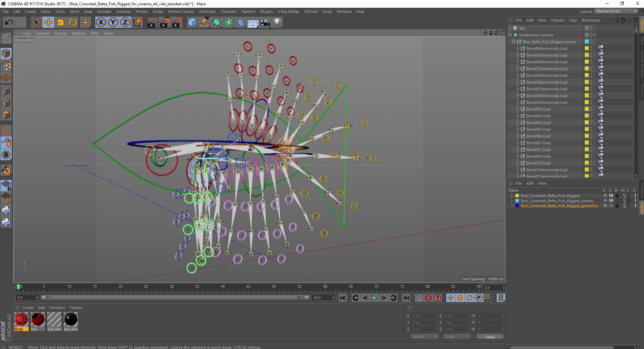
Task: Open Edit Render Settings gear clapperboard
Action: [x=177, y=23]
